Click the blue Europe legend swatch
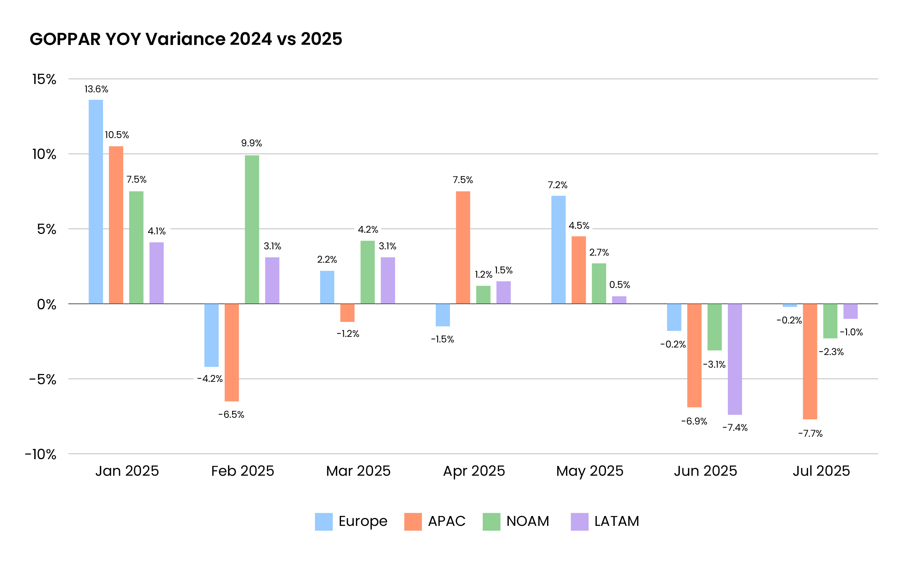 tap(324, 522)
